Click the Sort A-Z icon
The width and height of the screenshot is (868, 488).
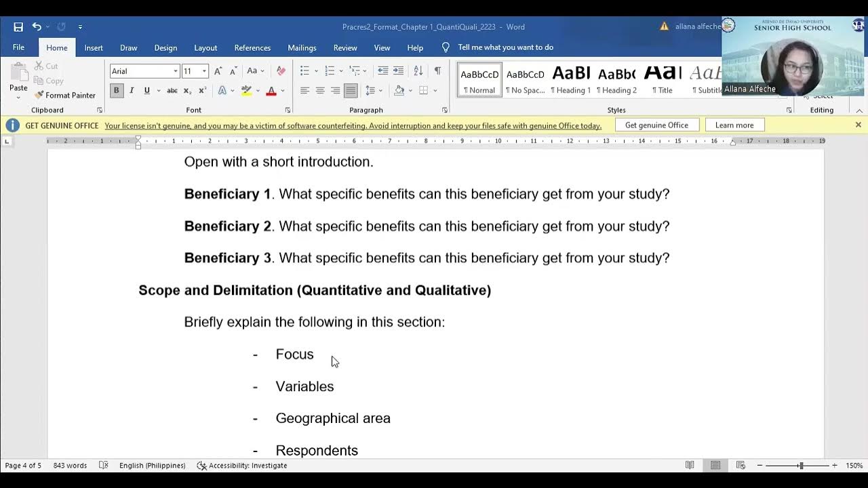[x=418, y=71]
